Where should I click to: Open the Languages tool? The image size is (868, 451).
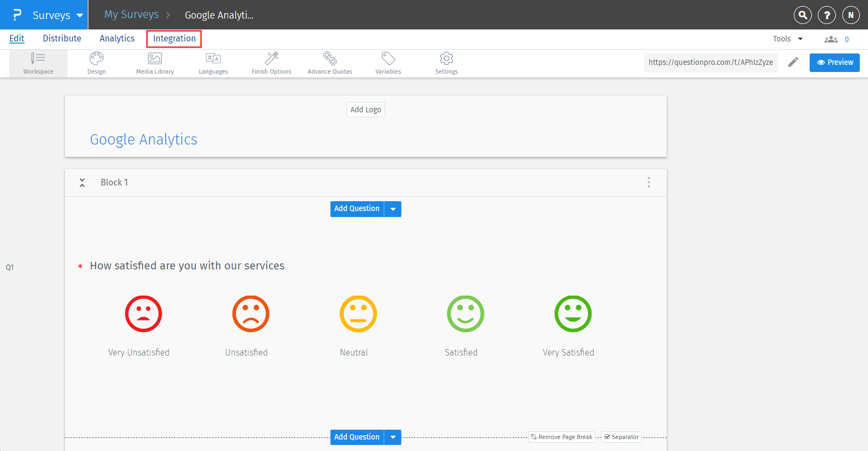213,63
